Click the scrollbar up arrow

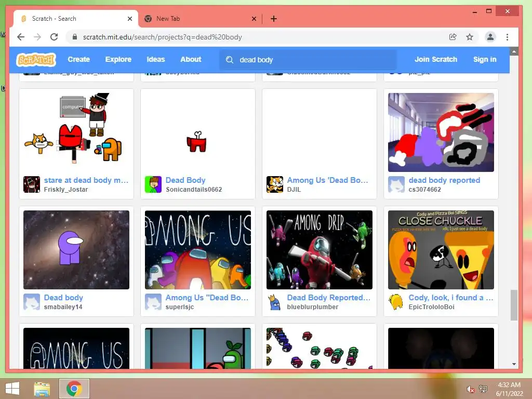pyautogui.click(x=514, y=51)
